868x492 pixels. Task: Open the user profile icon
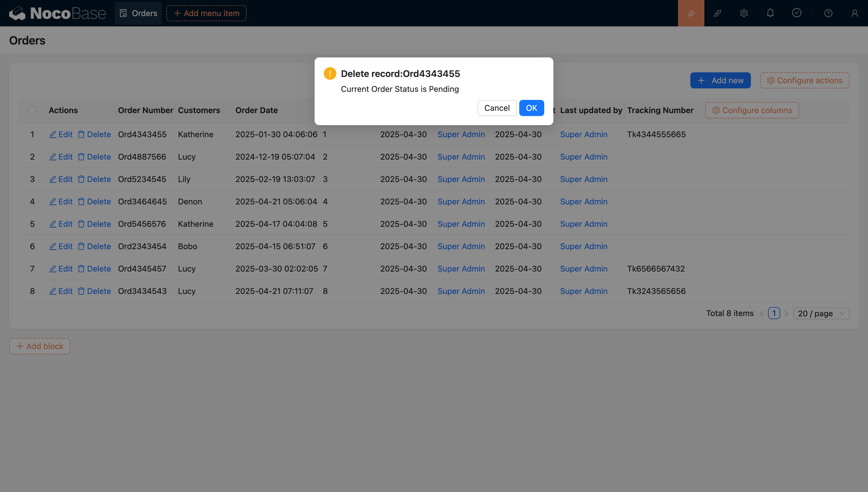pyautogui.click(x=855, y=13)
